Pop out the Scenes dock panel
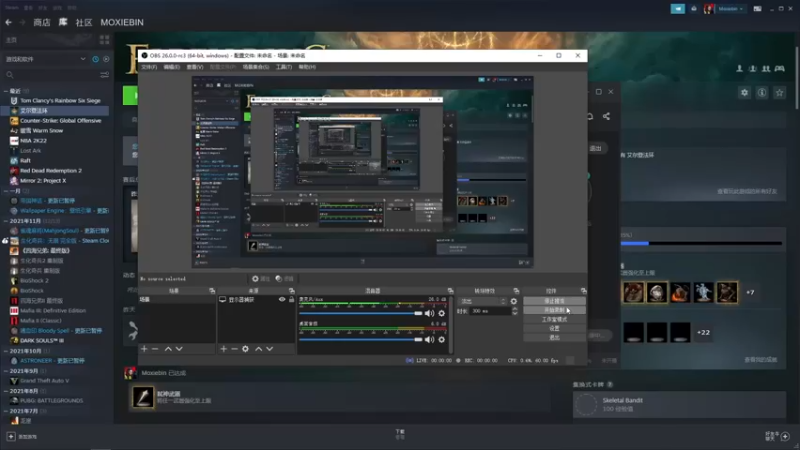This screenshot has height=450, width=800. point(212,291)
